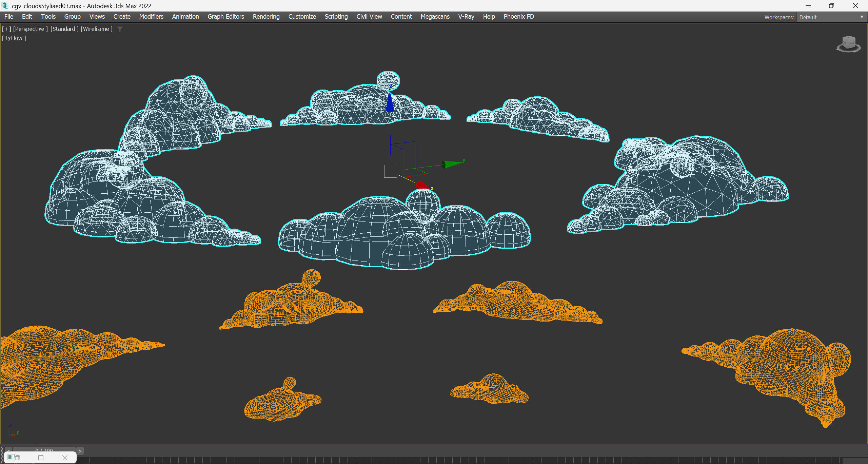868x464 pixels.
Task: Open the Customize menu
Action: (x=302, y=17)
